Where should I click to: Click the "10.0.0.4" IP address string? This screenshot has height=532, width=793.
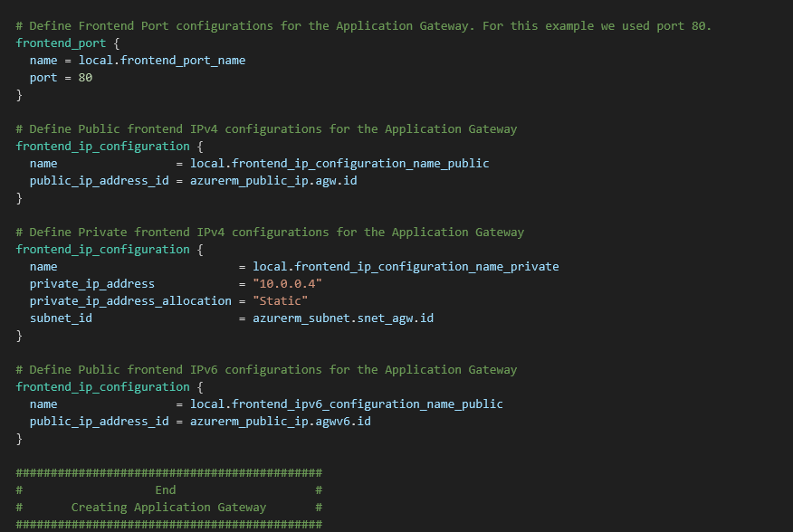coord(287,284)
